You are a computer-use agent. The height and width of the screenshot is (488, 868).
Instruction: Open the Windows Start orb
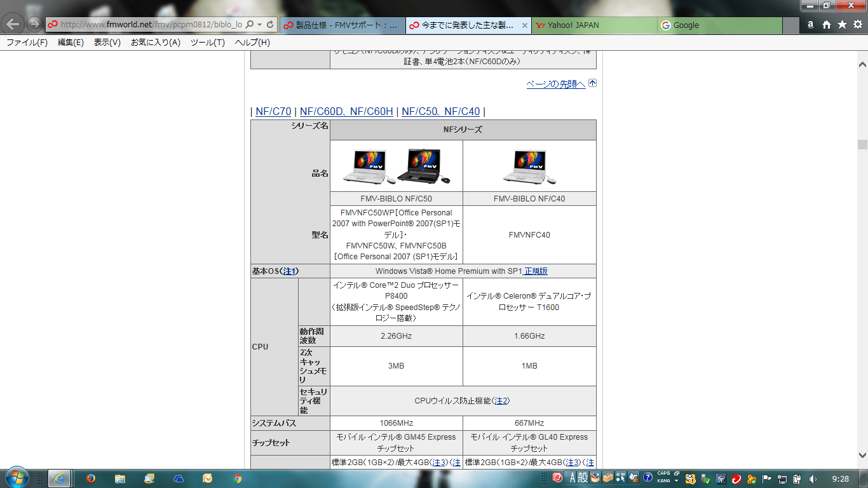[17, 477]
